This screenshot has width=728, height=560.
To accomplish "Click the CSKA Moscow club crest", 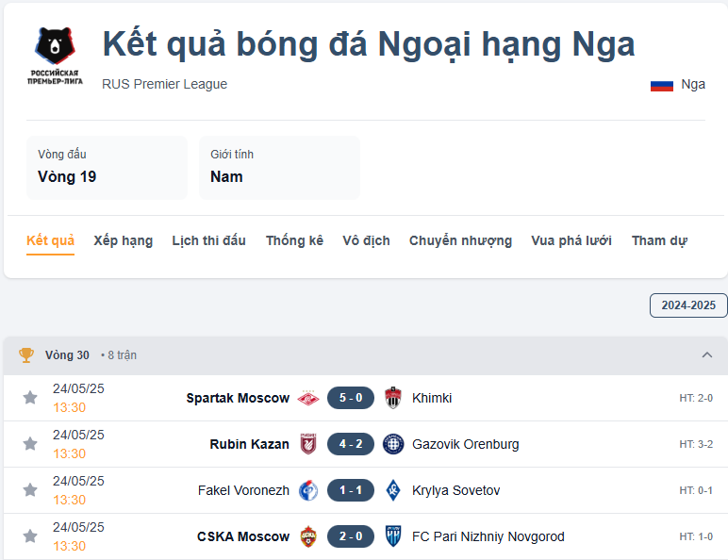I will (x=307, y=536).
